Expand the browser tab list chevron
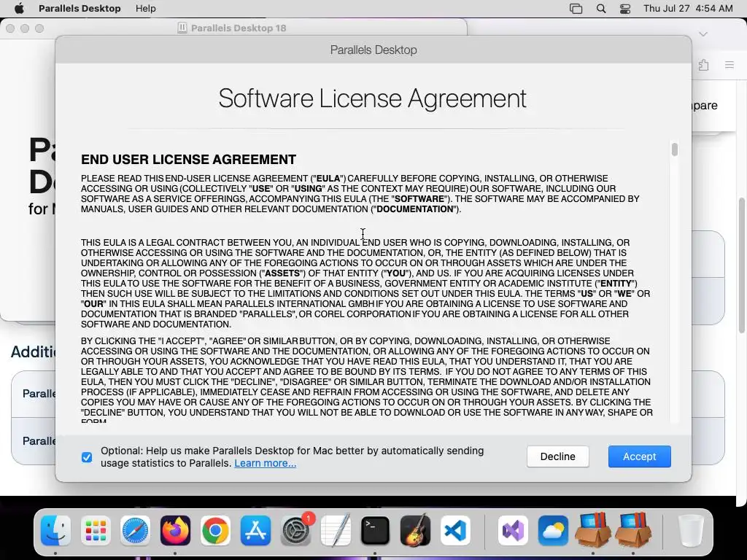Viewport: 747px width, 560px height. click(x=703, y=34)
